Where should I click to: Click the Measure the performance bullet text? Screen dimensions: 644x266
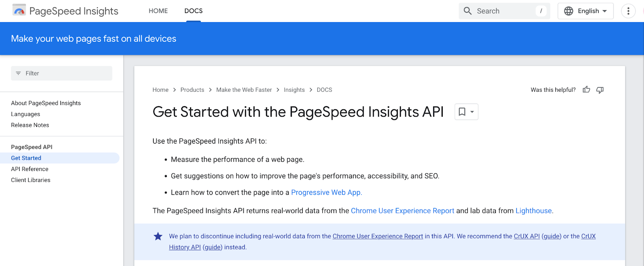pos(237,159)
